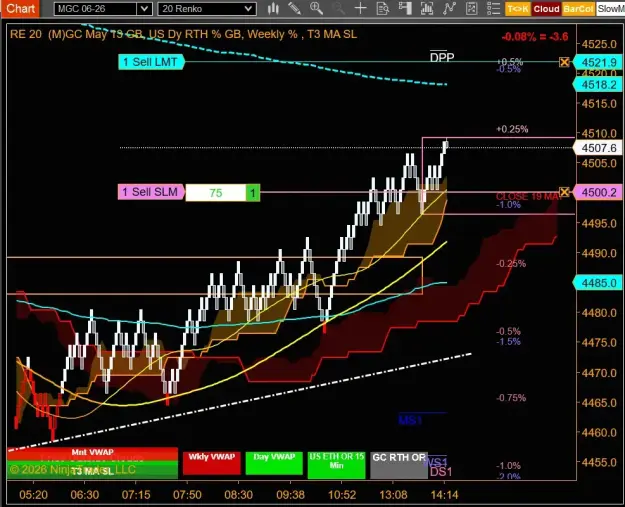Click the Day VWAP green box
Viewport: 625px width, 507px height.
click(274, 463)
